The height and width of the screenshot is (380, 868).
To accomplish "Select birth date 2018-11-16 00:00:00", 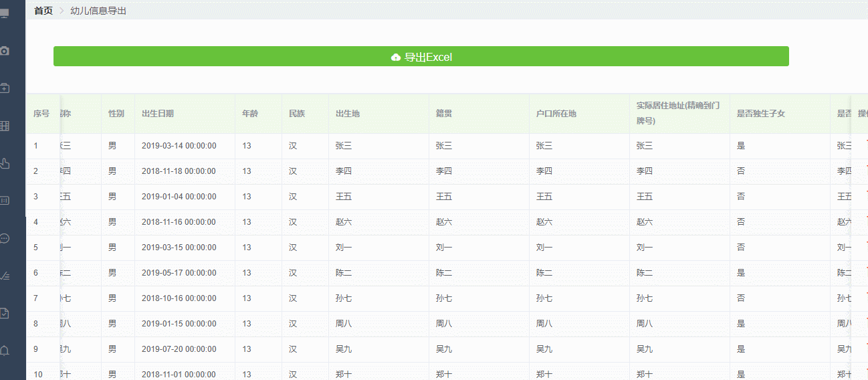I will pyautogui.click(x=179, y=222).
